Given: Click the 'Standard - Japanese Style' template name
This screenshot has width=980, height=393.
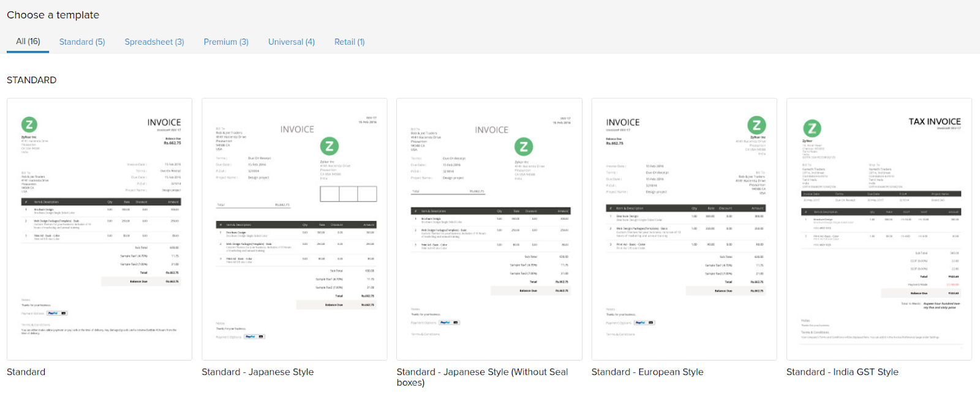Looking at the screenshot, I should (x=257, y=372).
